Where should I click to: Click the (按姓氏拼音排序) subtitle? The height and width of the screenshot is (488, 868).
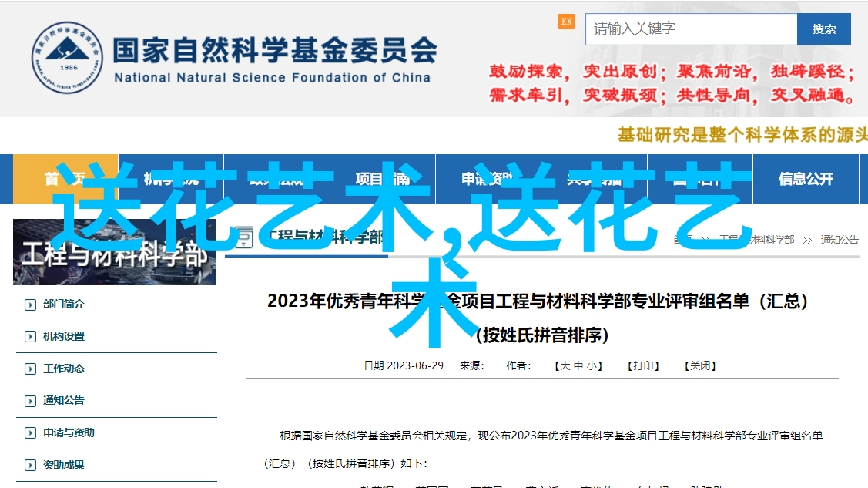pyautogui.click(x=542, y=335)
